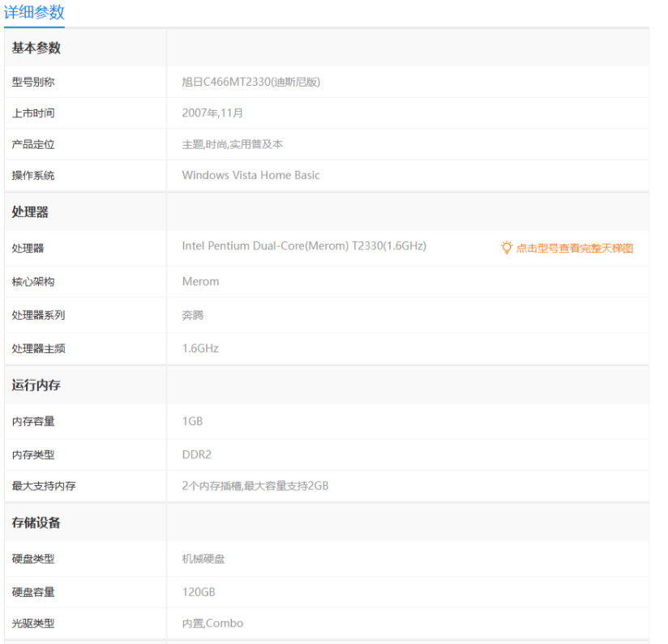Click the 最大支持内存 label
The width and height of the screenshot is (668, 644).
tap(44, 486)
